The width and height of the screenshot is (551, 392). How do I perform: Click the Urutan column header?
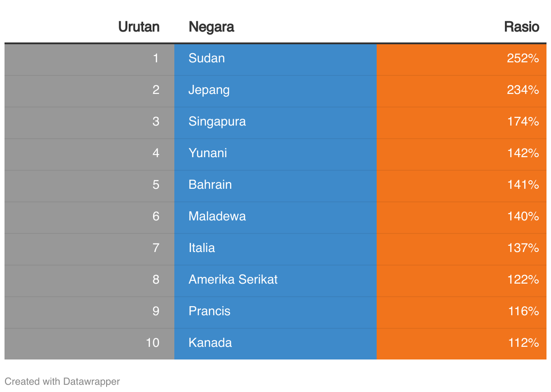pyautogui.click(x=139, y=27)
